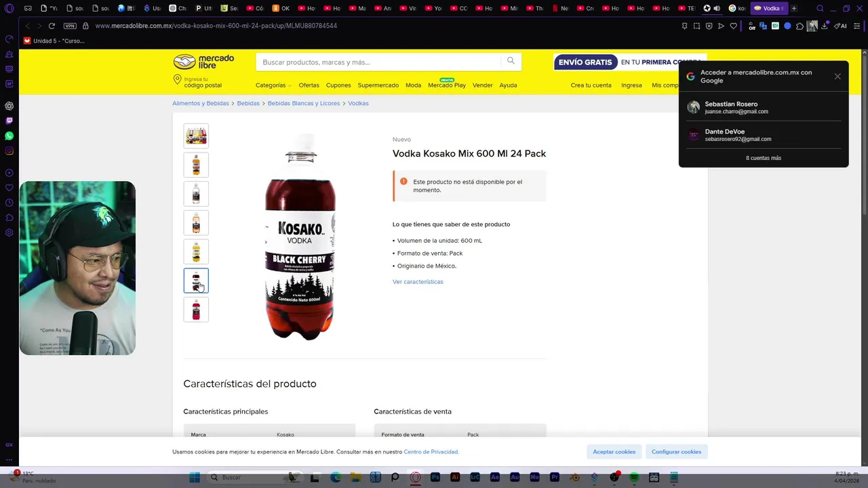Click the VPN badge in address bar
The width and height of the screenshot is (868, 488).
[x=70, y=26]
